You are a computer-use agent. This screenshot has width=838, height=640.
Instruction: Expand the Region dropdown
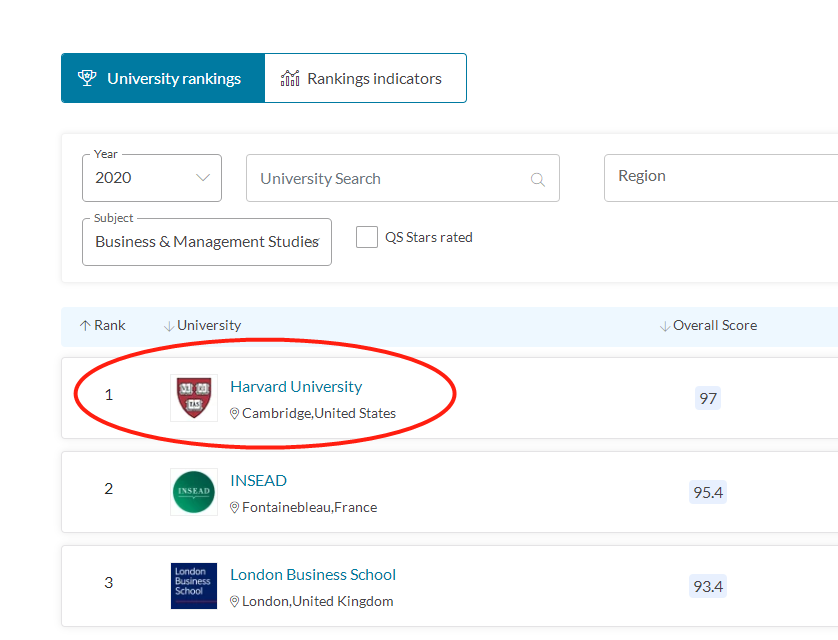click(x=720, y=176)
